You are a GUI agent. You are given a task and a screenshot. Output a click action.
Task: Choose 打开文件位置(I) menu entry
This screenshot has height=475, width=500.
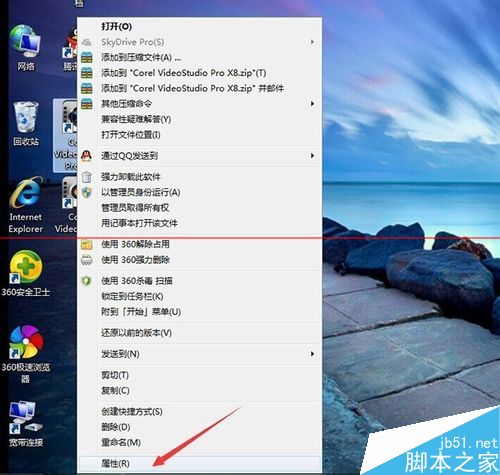point(200,135)
